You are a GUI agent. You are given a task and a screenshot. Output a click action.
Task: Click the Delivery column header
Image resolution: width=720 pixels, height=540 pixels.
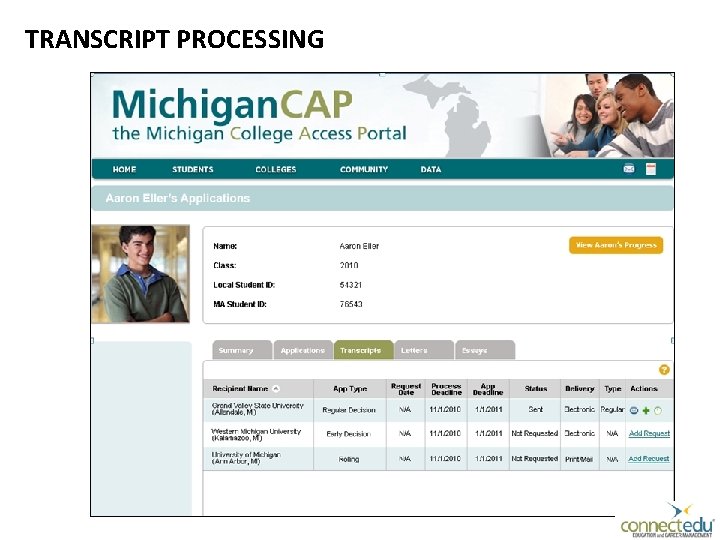[x=579, y=388]
